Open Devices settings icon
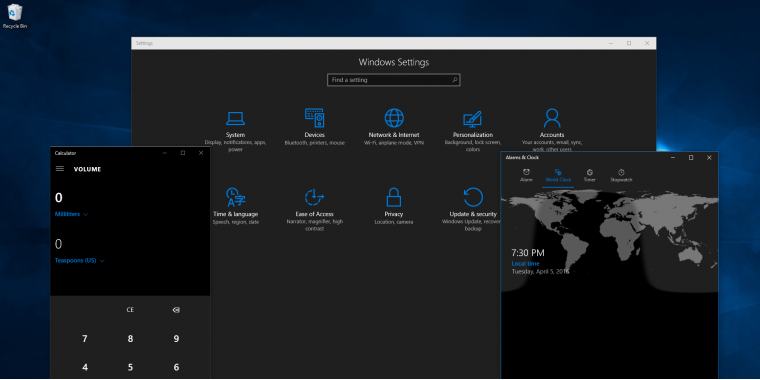This screenshot has width=760, height=380. click(315, 118)
